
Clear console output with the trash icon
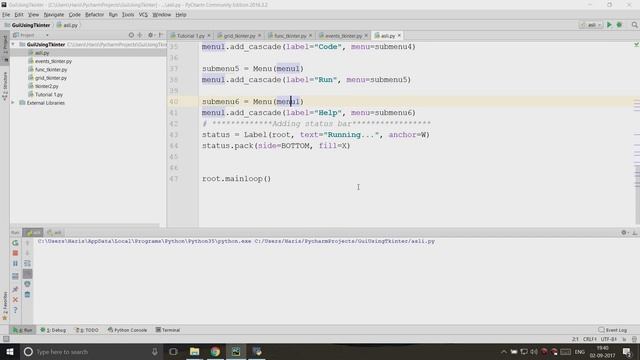click(27, 294)
